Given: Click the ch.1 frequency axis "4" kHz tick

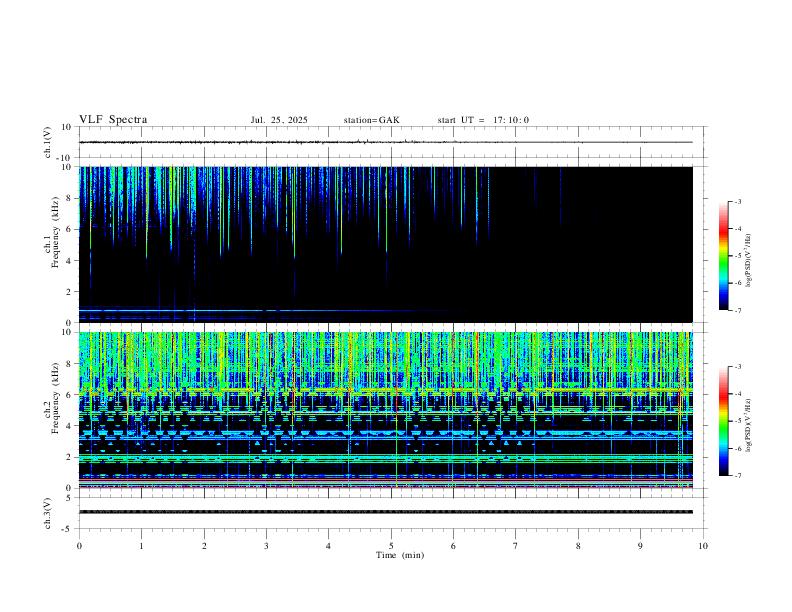Looking at the screenshot, I should pyautogui.click(x=69, y=261).
